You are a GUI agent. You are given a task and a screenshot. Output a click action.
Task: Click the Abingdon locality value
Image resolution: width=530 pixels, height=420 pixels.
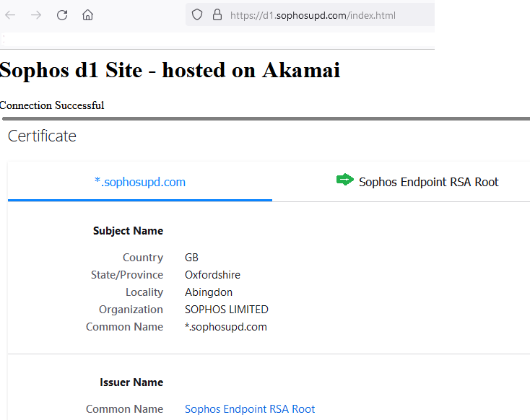(x=209, y=292)
